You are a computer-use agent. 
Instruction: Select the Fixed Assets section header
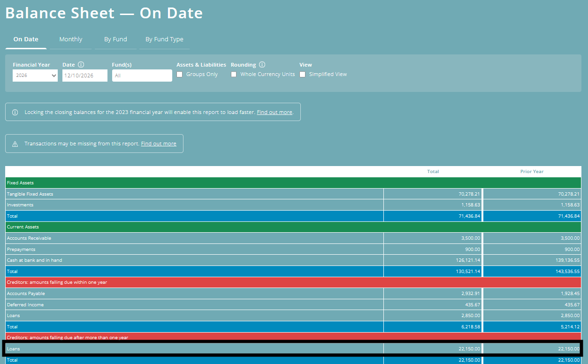pyautogui.click(x=293, y=183)
